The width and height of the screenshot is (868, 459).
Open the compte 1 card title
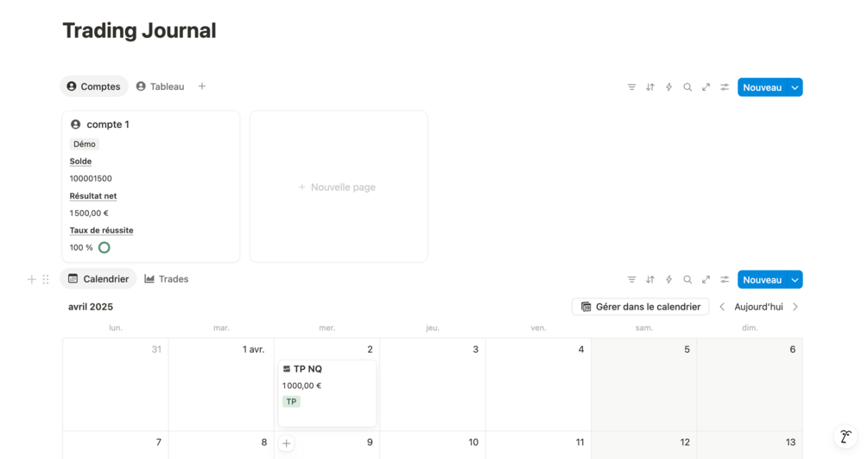108,124
